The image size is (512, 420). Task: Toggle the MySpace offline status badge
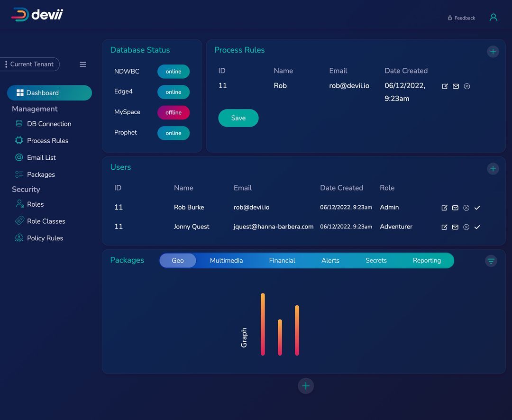173,112
